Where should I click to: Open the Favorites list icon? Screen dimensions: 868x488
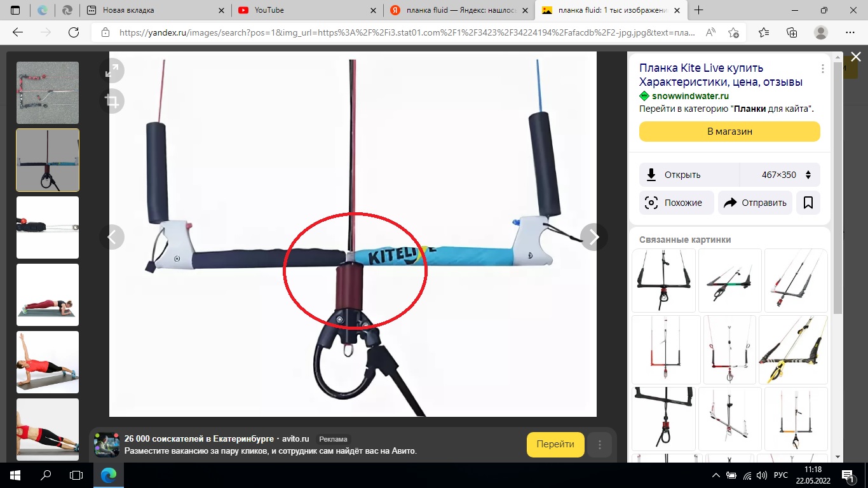click(764, 32)
